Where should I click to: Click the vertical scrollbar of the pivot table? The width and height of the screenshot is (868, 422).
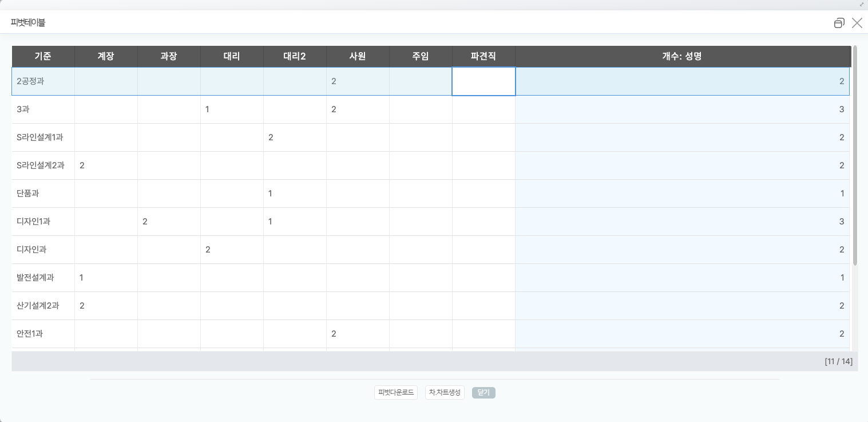click(x=855, y=156)
